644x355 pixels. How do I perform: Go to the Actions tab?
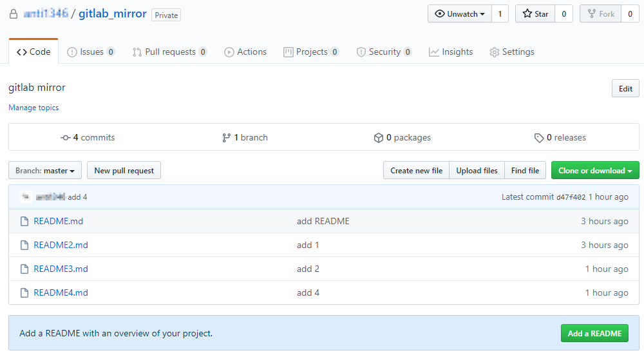click(x=245, y=52)
